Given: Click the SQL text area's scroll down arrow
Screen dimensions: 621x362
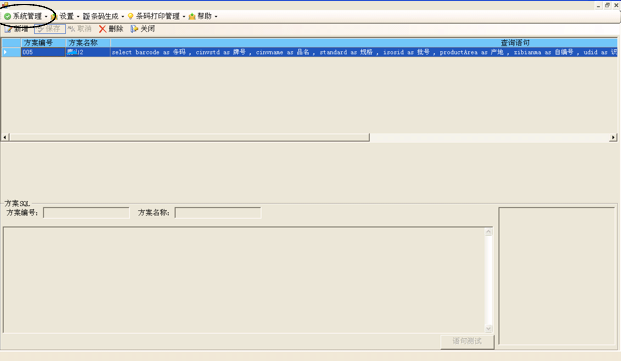Looking at the screenshot, I should (x=489, y=328).
